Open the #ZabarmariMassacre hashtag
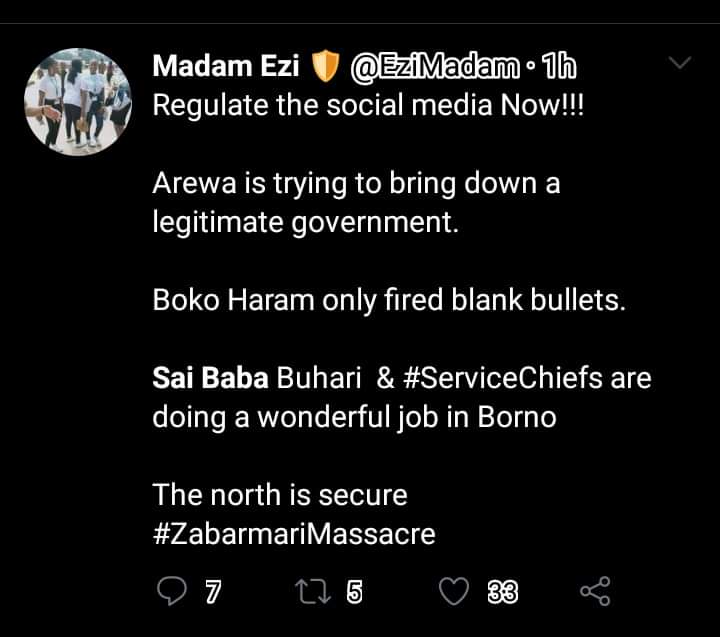The image size is (720, 637). coord(294,534)
